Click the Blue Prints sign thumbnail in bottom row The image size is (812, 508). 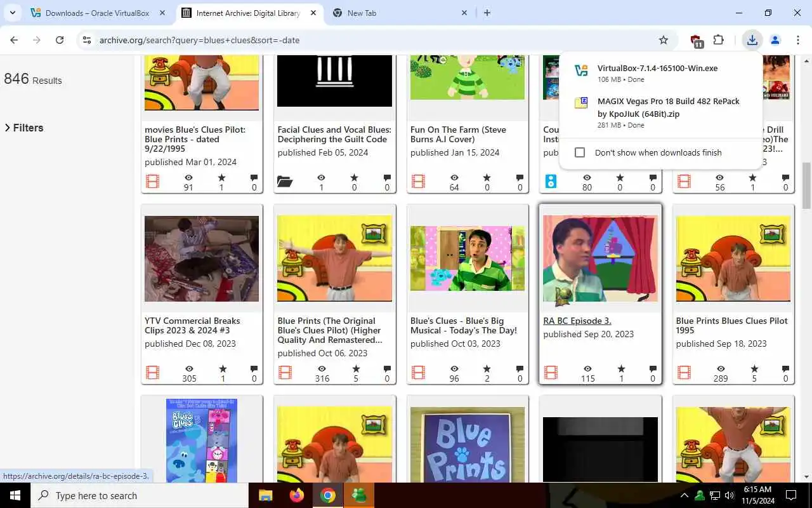tap(468, 445)
